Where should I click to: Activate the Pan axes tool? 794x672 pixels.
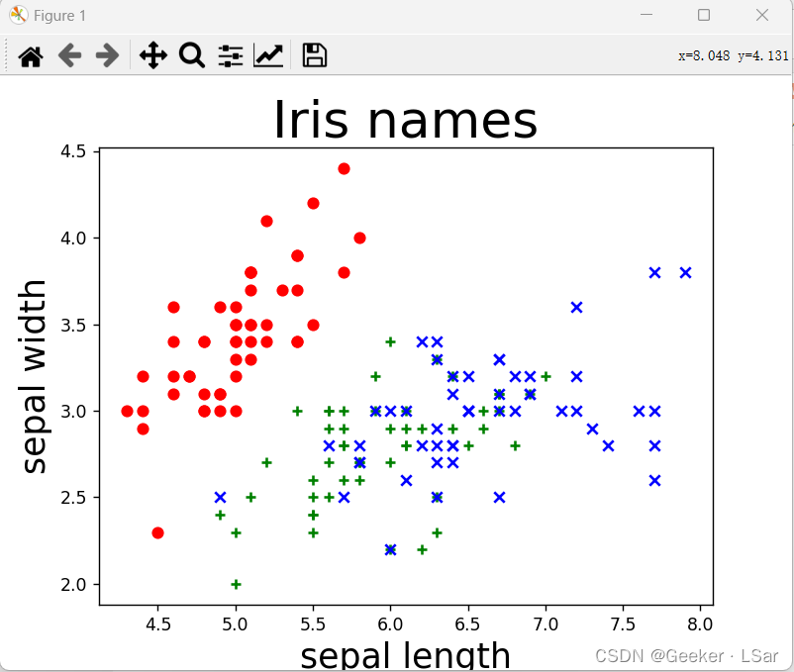tap(153, 55)
